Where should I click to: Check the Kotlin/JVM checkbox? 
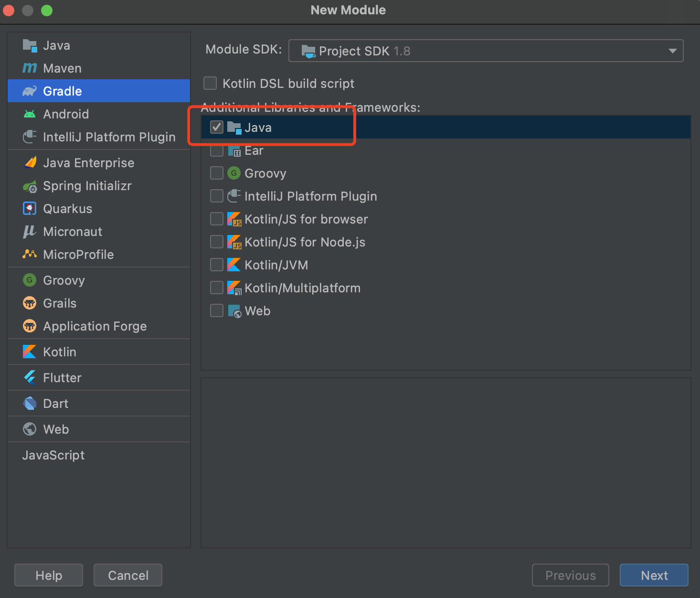click(217, 265)
